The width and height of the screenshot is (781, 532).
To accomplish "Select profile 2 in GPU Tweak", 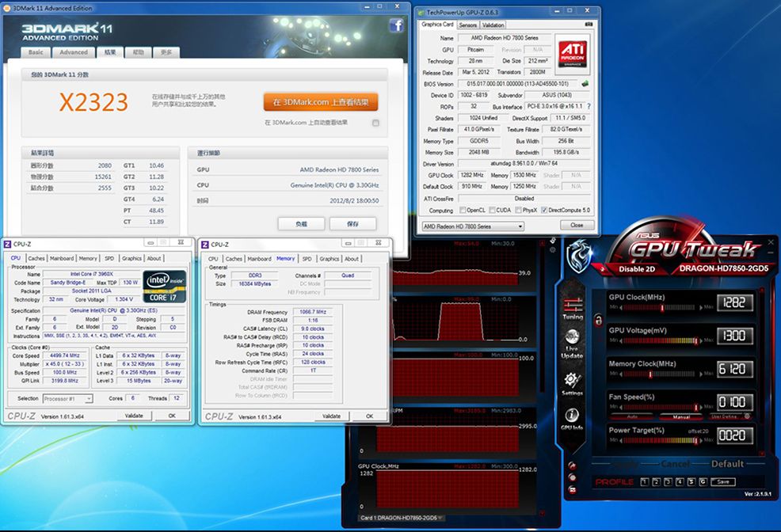I will click(x=656, y=482).
